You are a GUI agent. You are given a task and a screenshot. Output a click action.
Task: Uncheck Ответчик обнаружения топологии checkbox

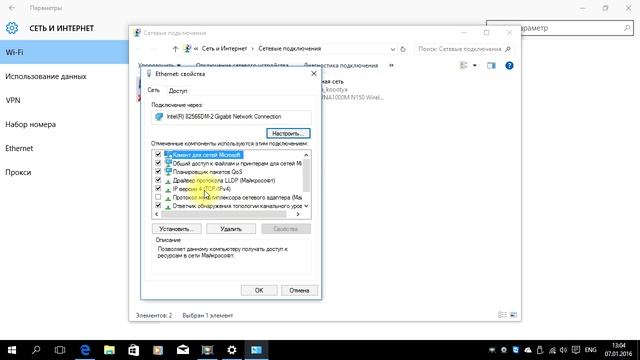point(158,206)
